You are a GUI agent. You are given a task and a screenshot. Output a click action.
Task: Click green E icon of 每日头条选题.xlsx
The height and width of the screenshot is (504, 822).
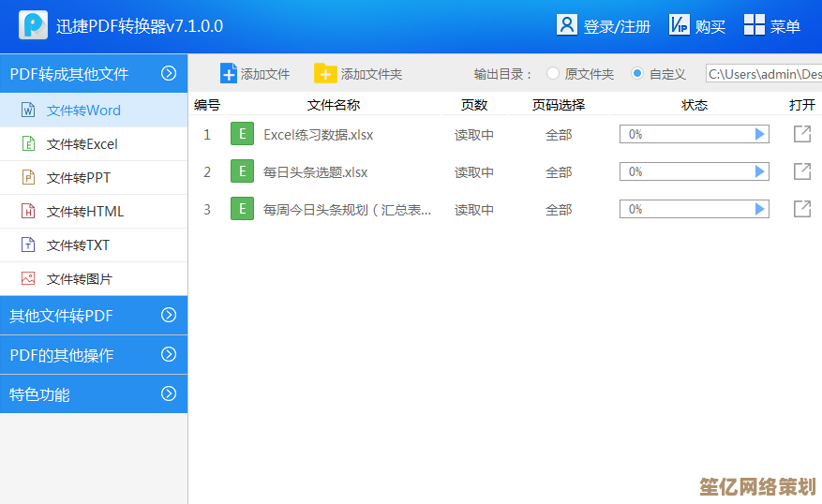(x=242, y=170)
